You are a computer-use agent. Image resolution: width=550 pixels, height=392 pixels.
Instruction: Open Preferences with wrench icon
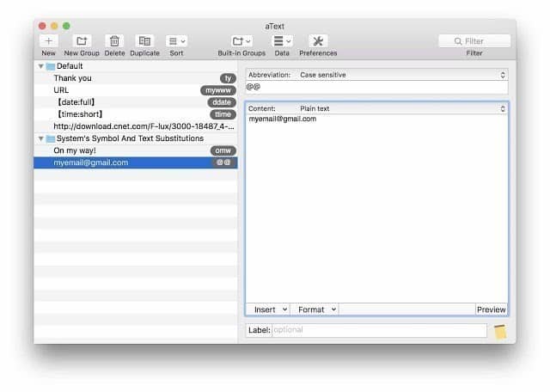pos(318,41)
